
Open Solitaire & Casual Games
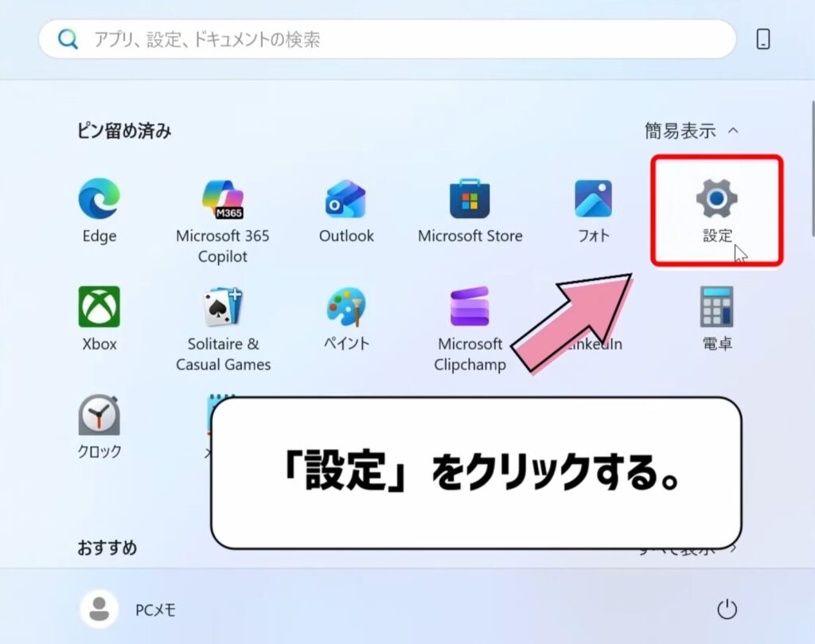[x=222, y=310]
